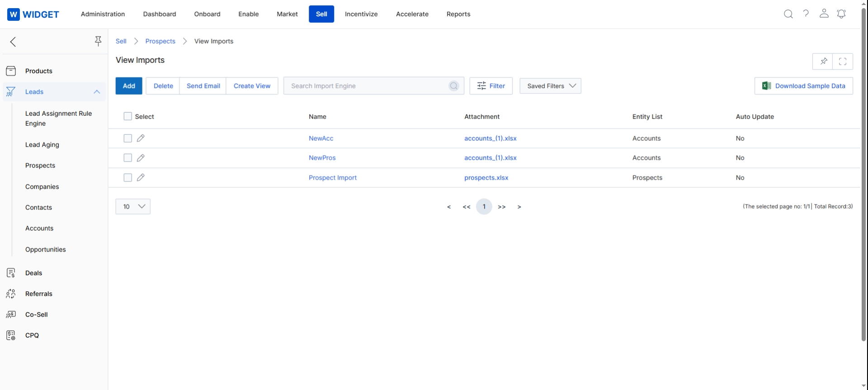Tick the checkbox for NewPros row

[128, 158]
